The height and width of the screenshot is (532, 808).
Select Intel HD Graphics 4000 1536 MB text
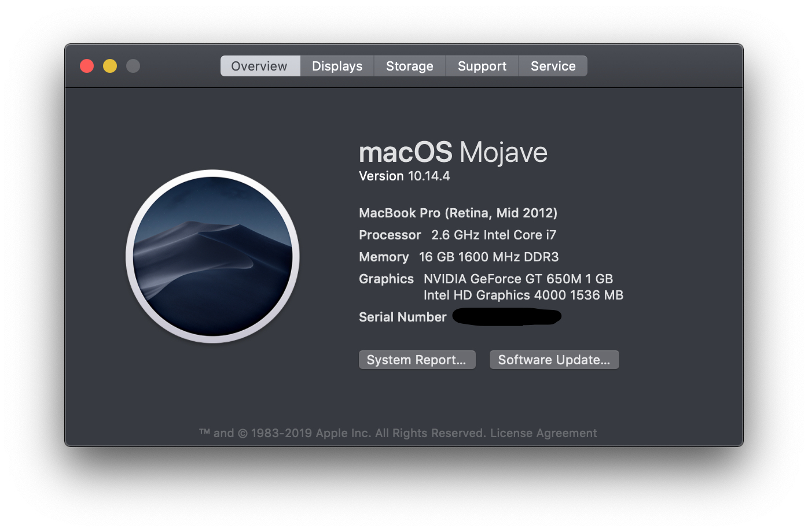pyautogui.click(x=523, y=295)
